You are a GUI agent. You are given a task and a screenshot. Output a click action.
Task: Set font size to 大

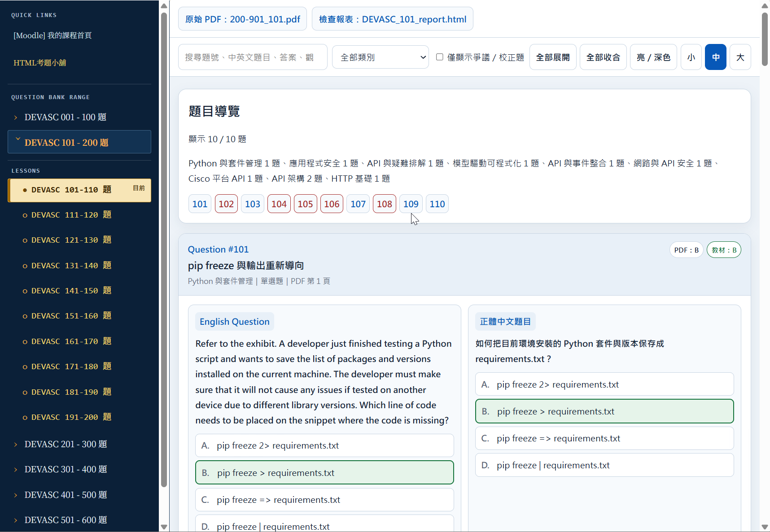(x=740, y=57)
